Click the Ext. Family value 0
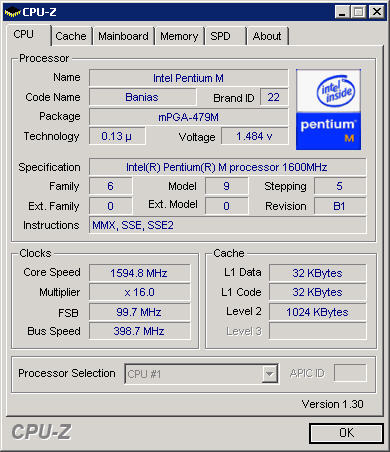 [x=110, y=206]
